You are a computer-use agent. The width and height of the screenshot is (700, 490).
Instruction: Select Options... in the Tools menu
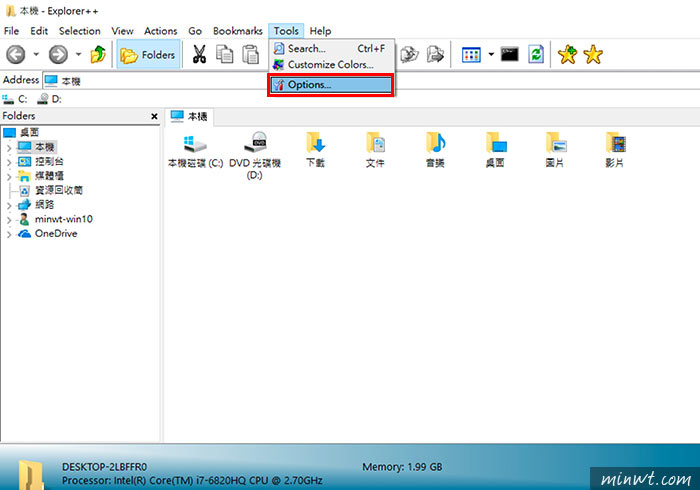tap(331, 85)
